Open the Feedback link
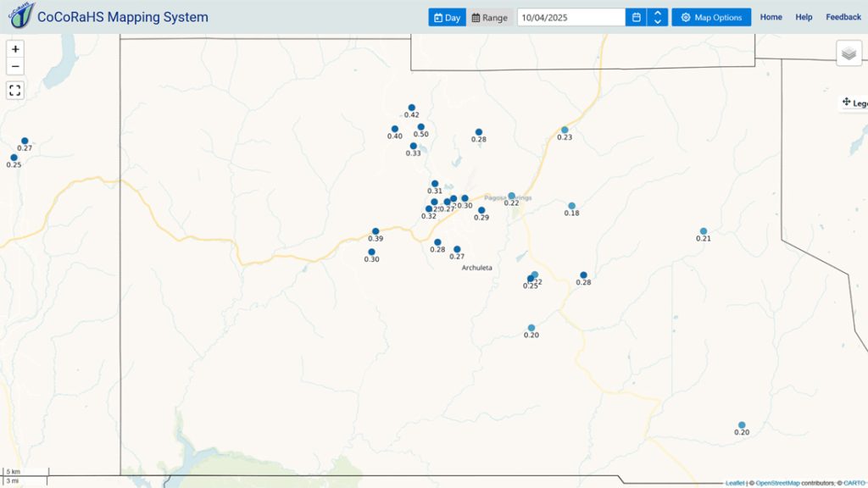This screenshot has width=868, height=488. click(x=843, y=17)
